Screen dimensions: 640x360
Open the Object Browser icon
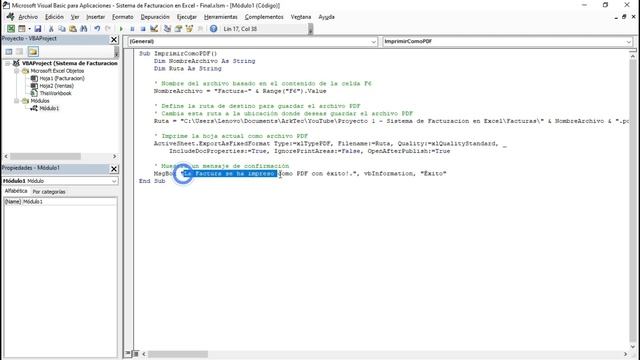coord(189,29)
